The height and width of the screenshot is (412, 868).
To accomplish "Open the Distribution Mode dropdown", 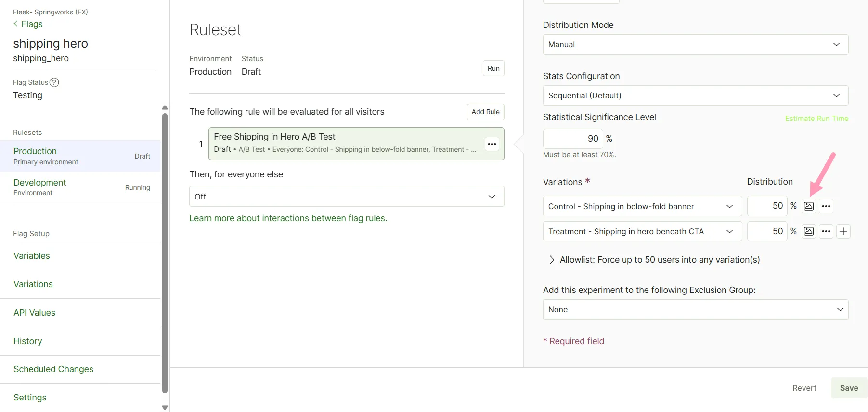I will 696,44.
